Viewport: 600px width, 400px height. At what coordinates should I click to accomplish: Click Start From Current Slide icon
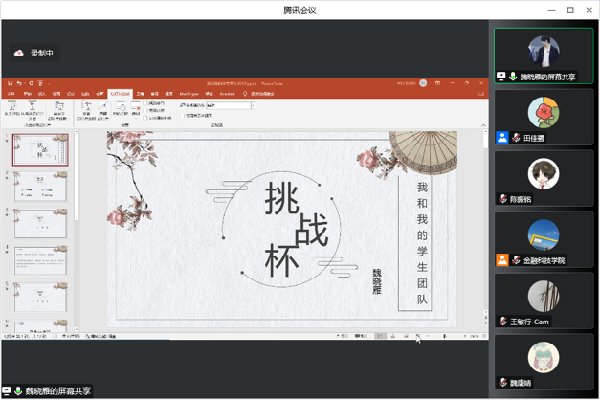click(32, 106)
